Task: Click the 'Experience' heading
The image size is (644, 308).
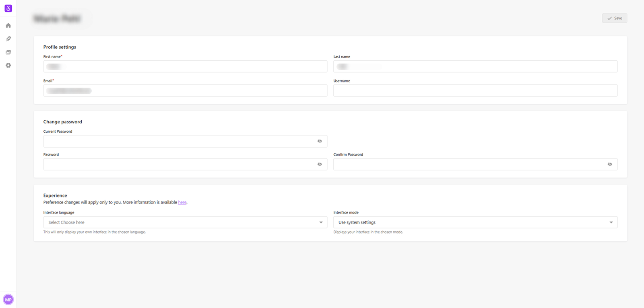Action: [x=55, y=195]
